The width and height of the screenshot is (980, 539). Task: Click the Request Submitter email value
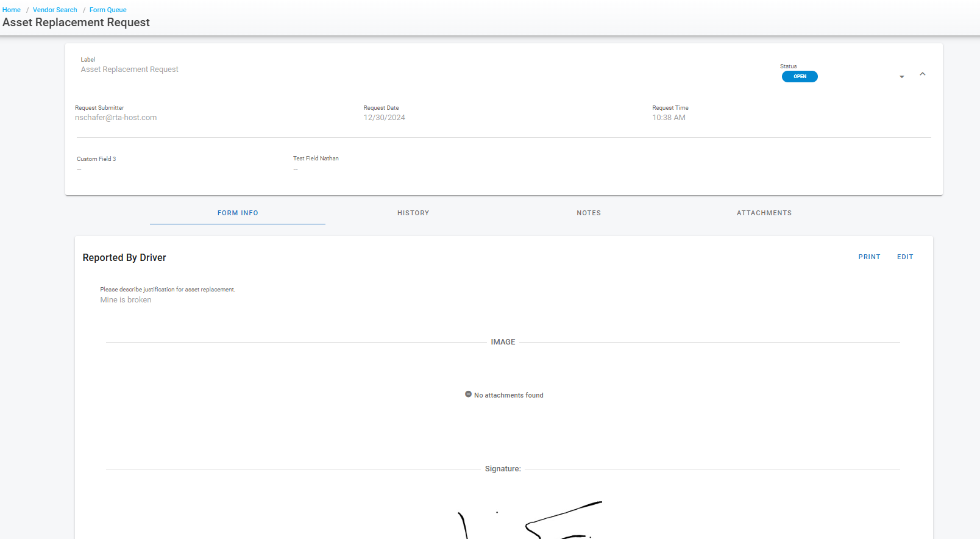pyautogui.click(x=116, y=118)
